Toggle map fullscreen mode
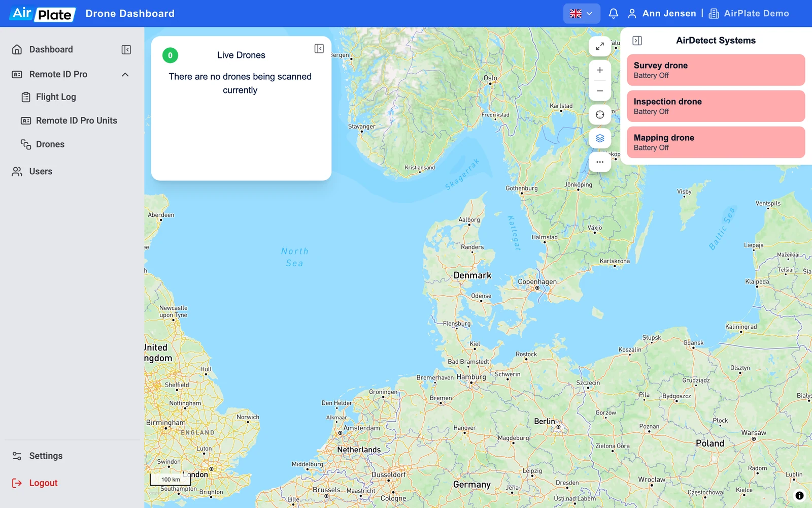Image resolution: width=812 pixels, height=508 pixels. click(x=600, y=46)
